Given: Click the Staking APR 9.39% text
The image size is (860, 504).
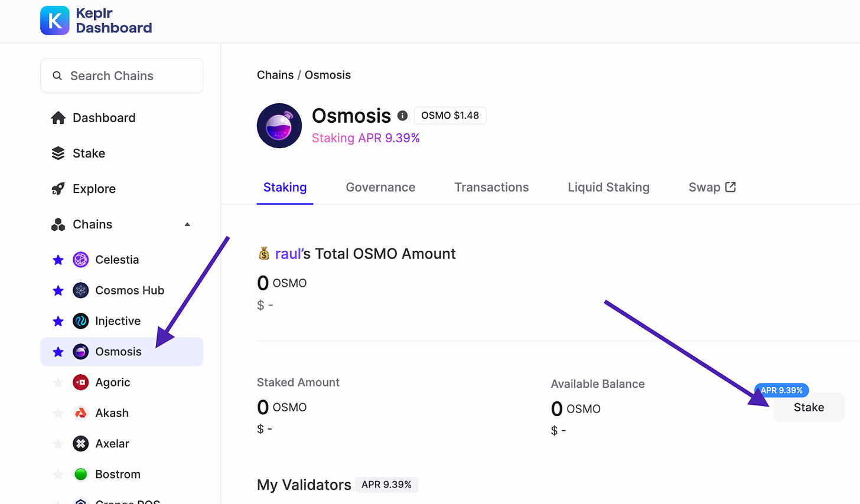Looking at the screenshot, I should coord(366,138).
